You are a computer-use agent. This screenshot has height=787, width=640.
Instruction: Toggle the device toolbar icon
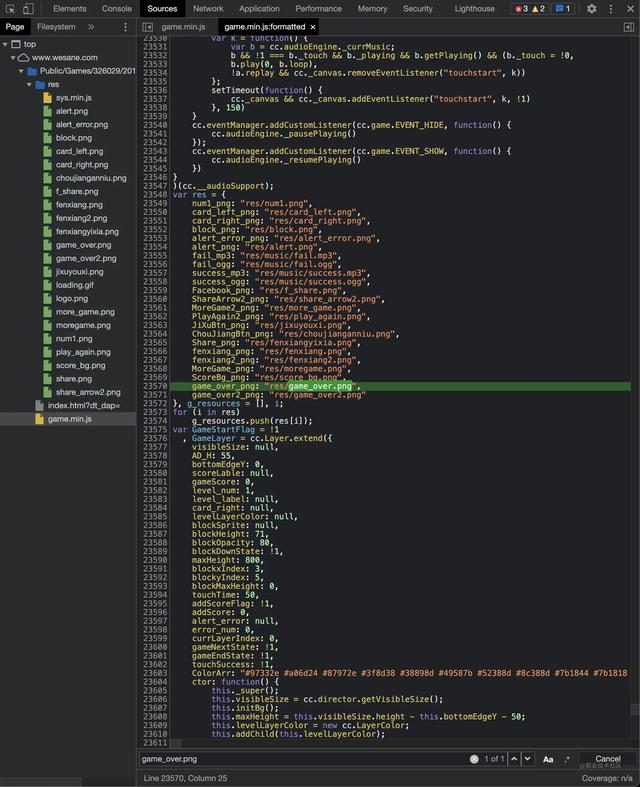28,9
